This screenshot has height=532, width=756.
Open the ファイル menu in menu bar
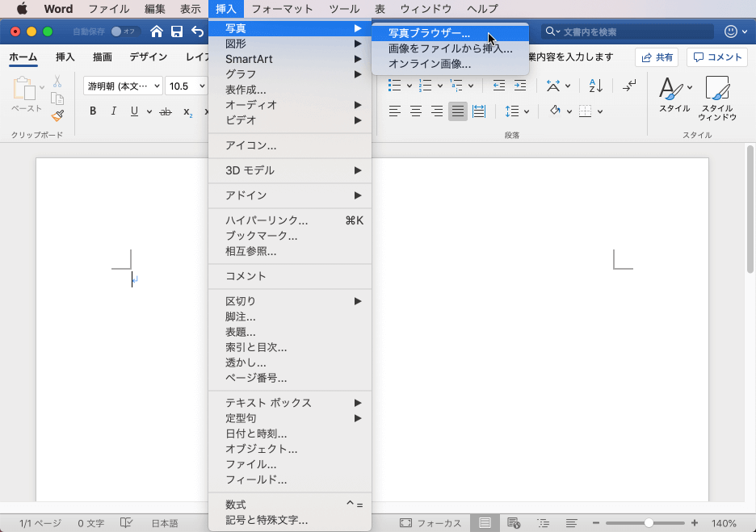pos(108,9)
